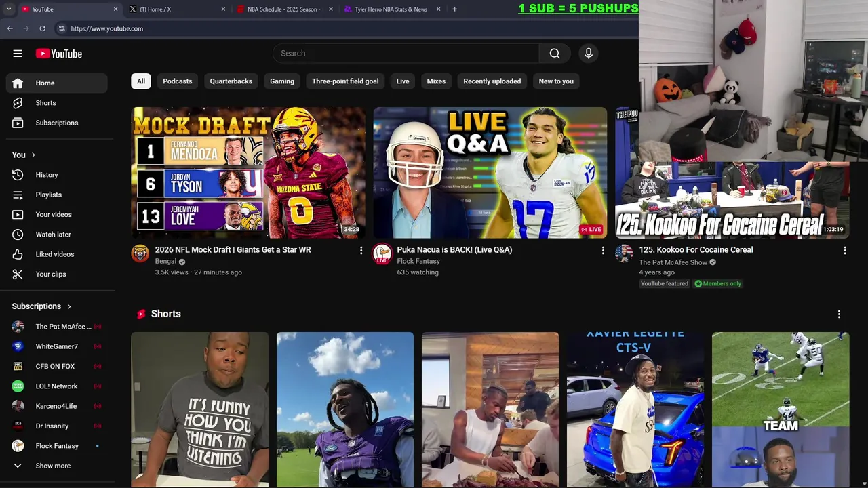Click the YouTube logo

(x=59, y=54)
